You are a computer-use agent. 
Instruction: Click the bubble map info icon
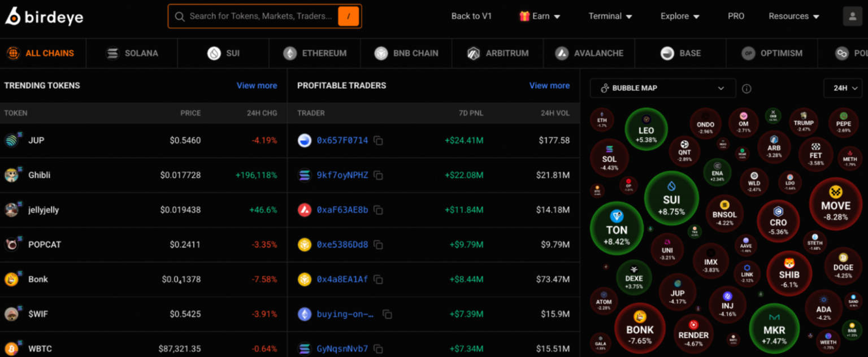[747, 89]
